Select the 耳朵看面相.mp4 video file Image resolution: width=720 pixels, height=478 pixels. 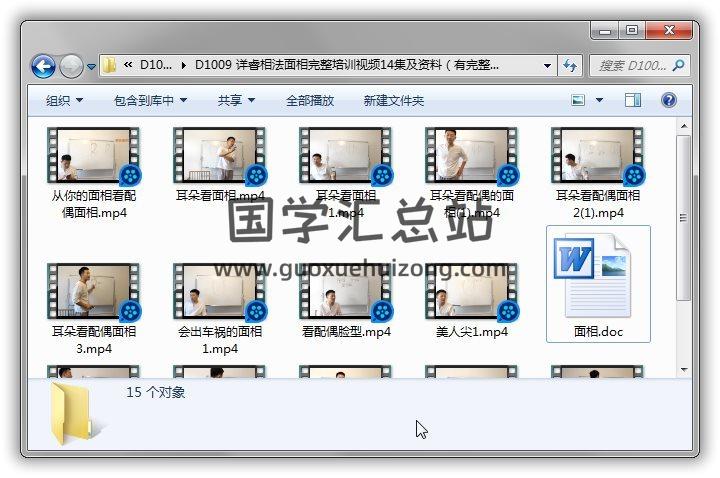coord(220,156)
